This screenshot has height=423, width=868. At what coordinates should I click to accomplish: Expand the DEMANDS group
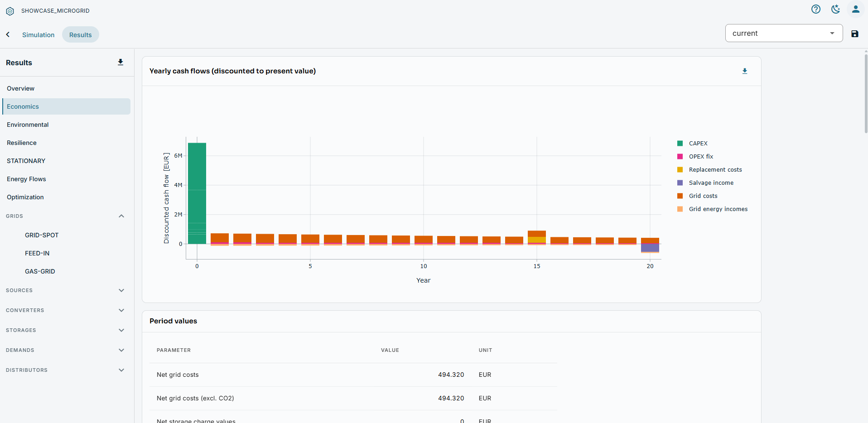click(66, 350)
